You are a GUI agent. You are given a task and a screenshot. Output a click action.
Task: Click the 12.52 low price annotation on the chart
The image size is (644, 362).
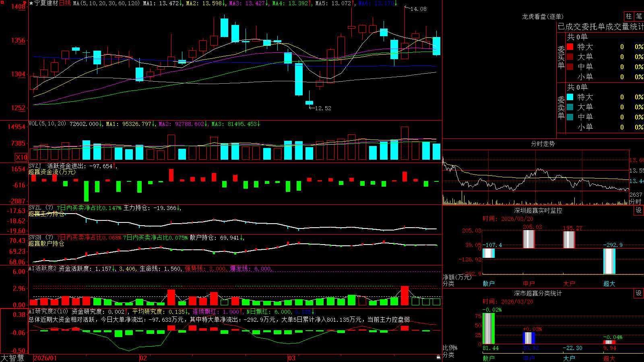click(x=323, y=108)
